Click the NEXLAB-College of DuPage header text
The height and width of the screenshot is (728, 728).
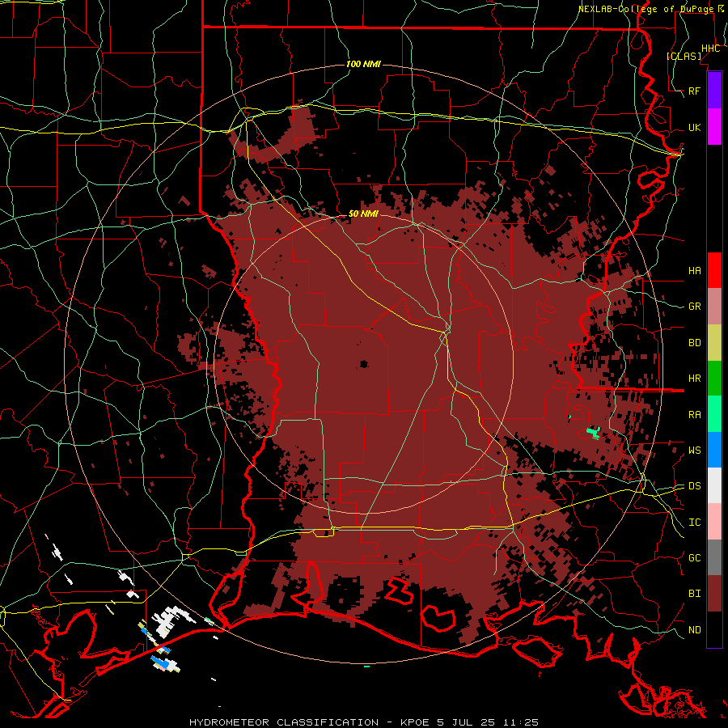click(x=646, y=9)
